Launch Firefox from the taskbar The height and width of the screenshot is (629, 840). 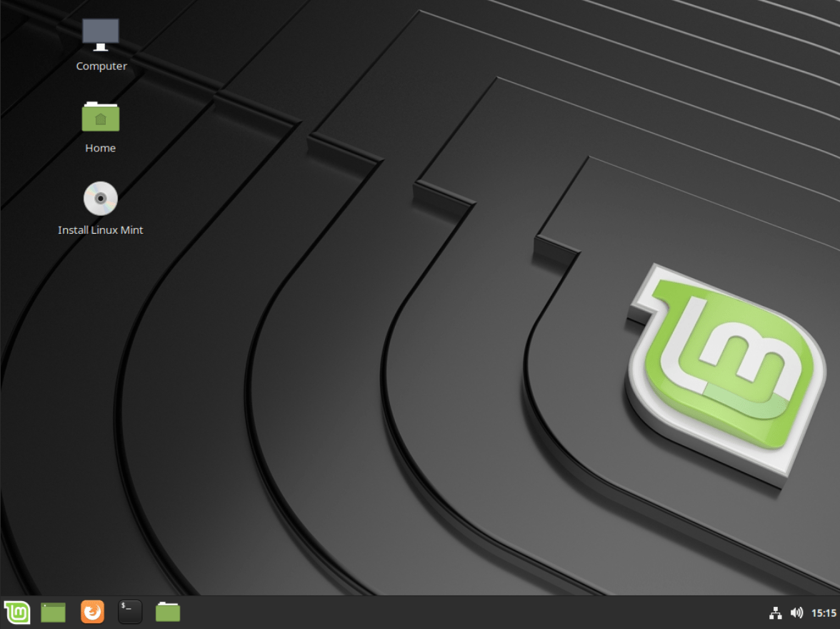tap(92, 613)
